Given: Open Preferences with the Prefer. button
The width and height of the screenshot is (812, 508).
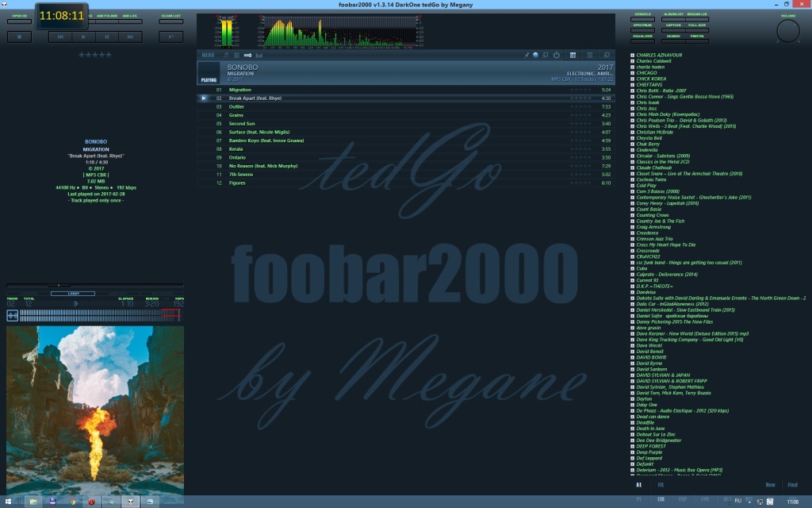Looking at the screenshot, I should coord(697,40).
